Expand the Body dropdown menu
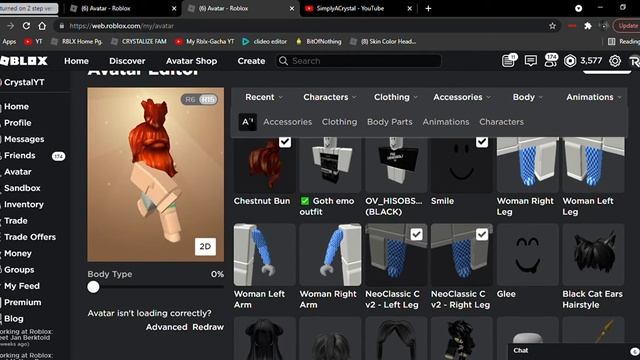 (x=528, y=97)
